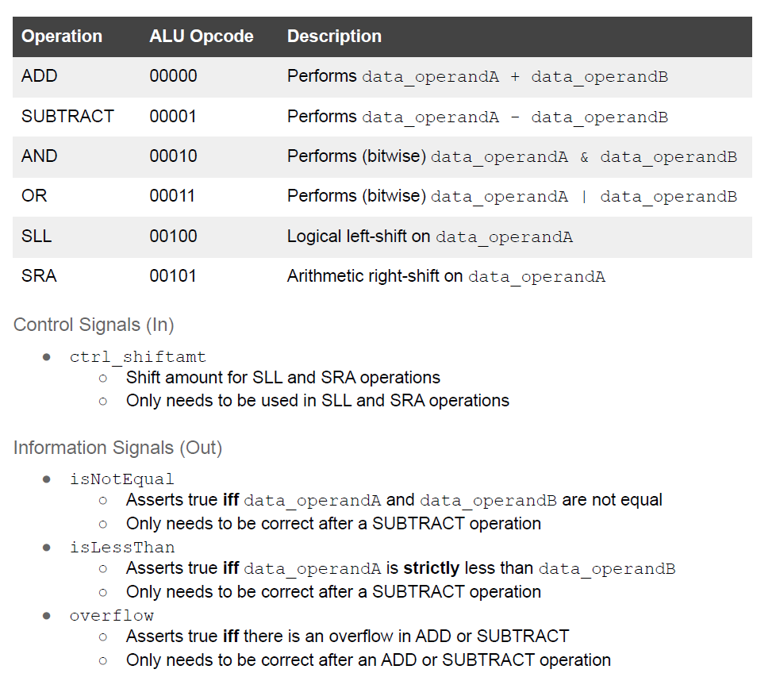Image resolution: width=776 pixels, height=700 pixels.
Task: Click the Description column header
Action: [x=334, y=37]
